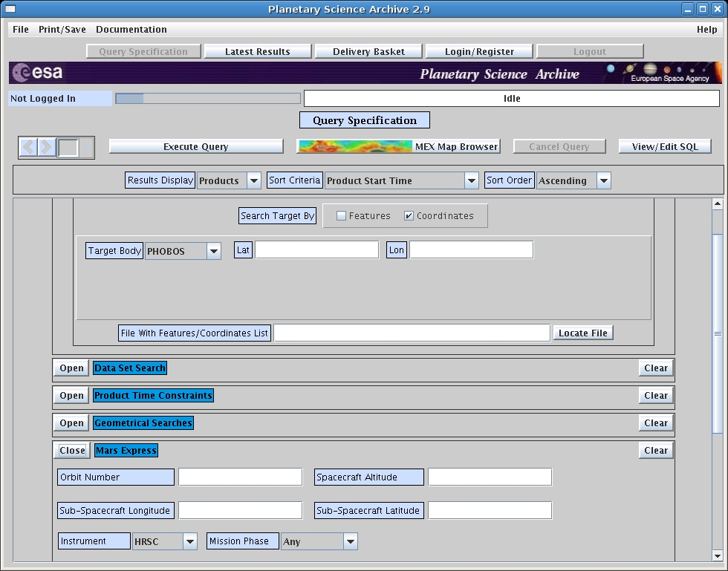Screen dimensions: 728x571
Task: Go forward with the right navigation arrow
Action: tap(46, 147)
